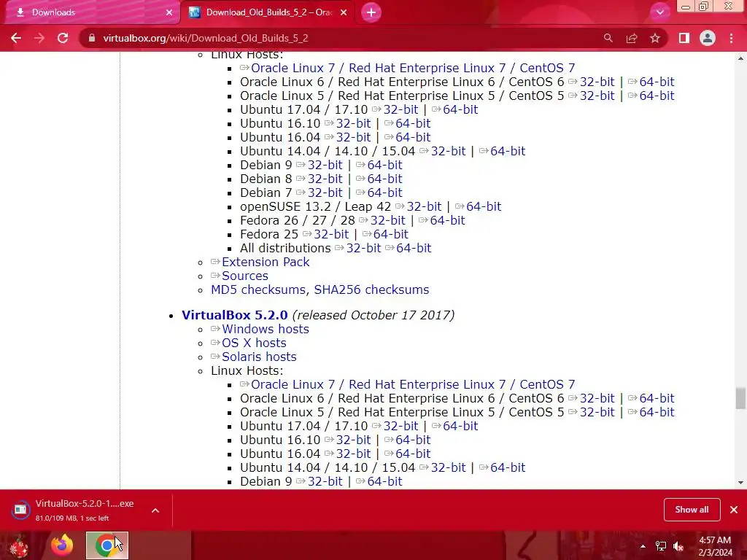Open Debian 7 64-bit link

coord(384,192)
